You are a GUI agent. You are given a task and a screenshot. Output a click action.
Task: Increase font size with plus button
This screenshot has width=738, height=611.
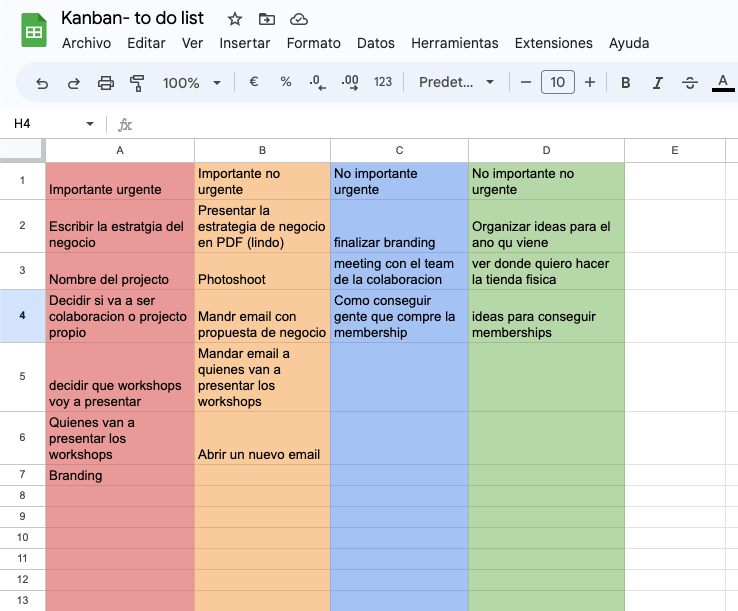(590, 82)
